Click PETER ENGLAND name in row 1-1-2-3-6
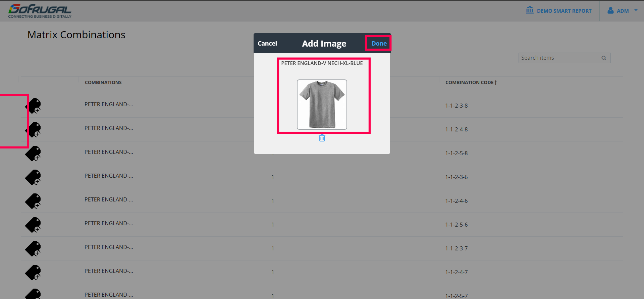The width and height of the screenshot is (644, 299). tap(109, 176)
